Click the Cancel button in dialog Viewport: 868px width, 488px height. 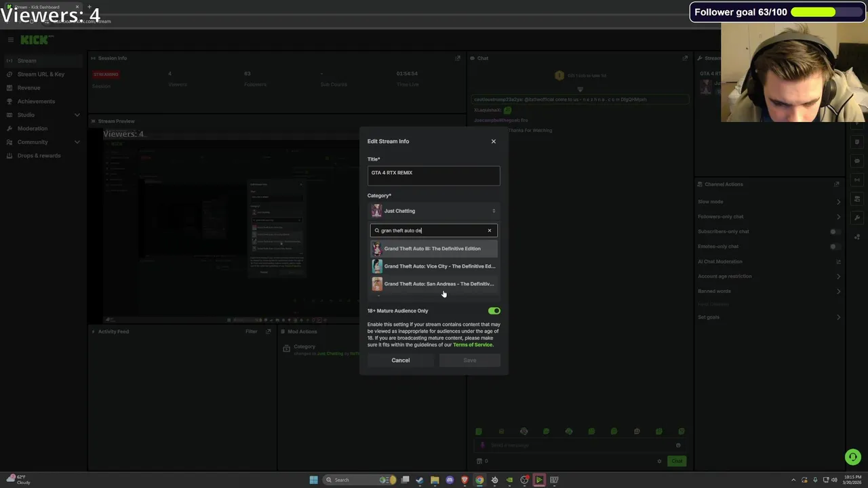click(400, 360)
